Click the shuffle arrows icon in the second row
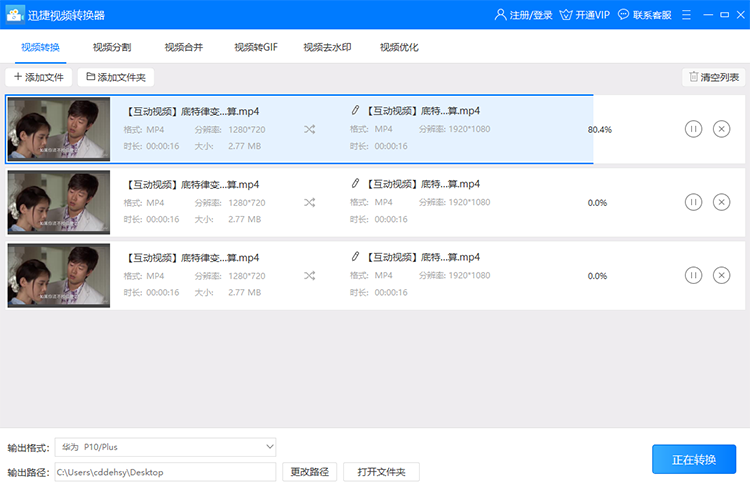This screenshot has width=750, height=491. [x=309, y=203]
